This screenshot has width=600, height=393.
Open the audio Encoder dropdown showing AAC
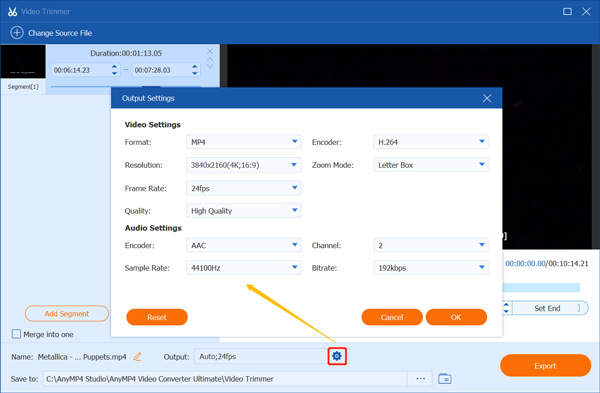(244, 245)
